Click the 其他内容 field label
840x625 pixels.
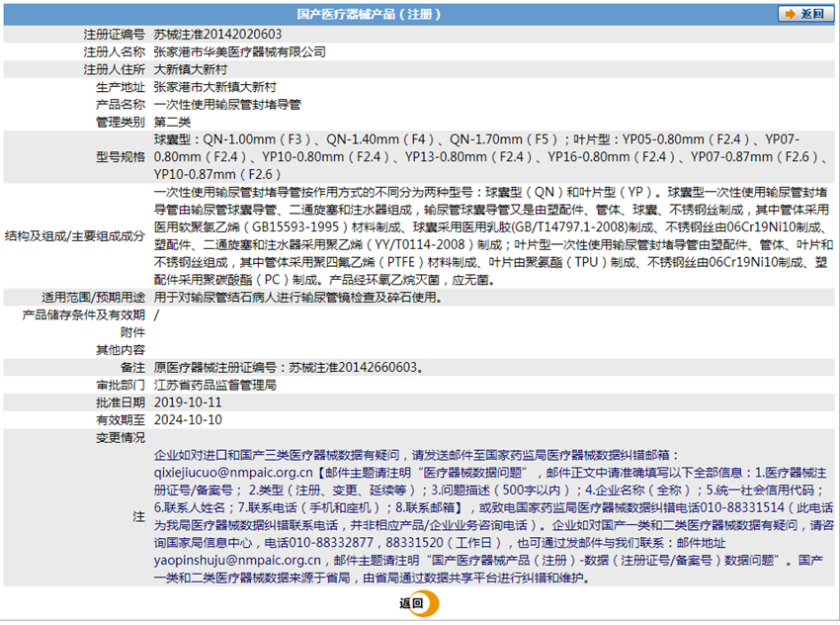120,350
